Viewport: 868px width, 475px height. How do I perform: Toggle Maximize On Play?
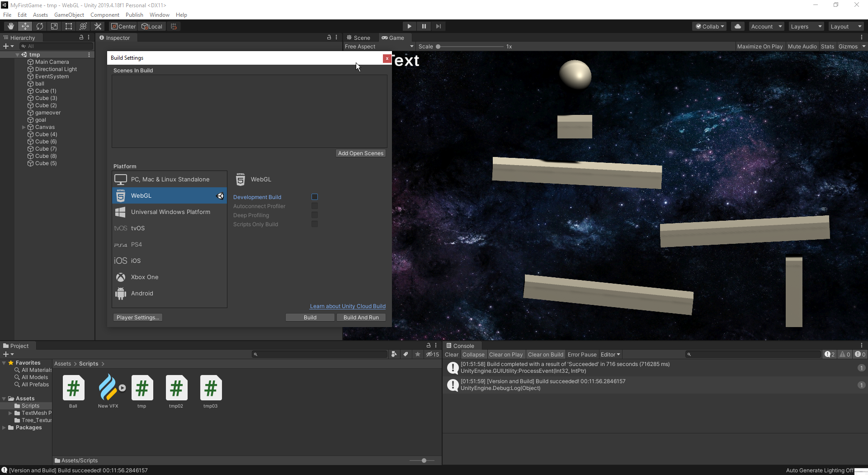click(759, 47)
